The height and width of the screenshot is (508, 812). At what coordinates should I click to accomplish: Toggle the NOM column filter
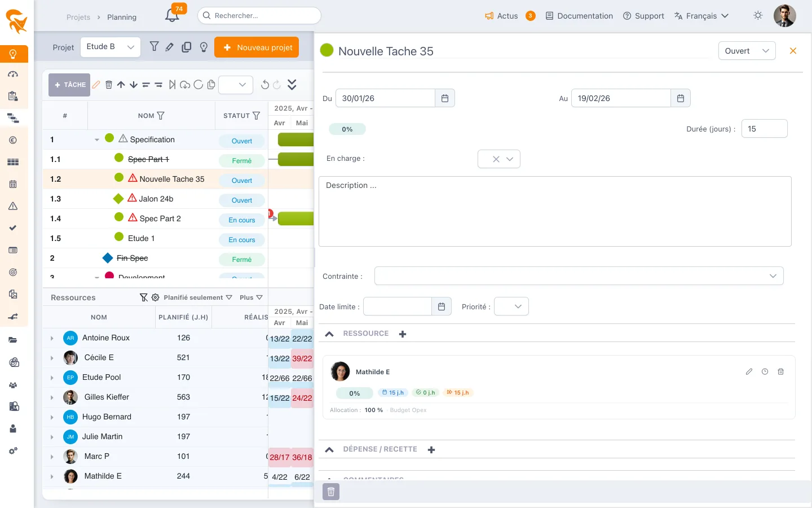pos(161,116)
